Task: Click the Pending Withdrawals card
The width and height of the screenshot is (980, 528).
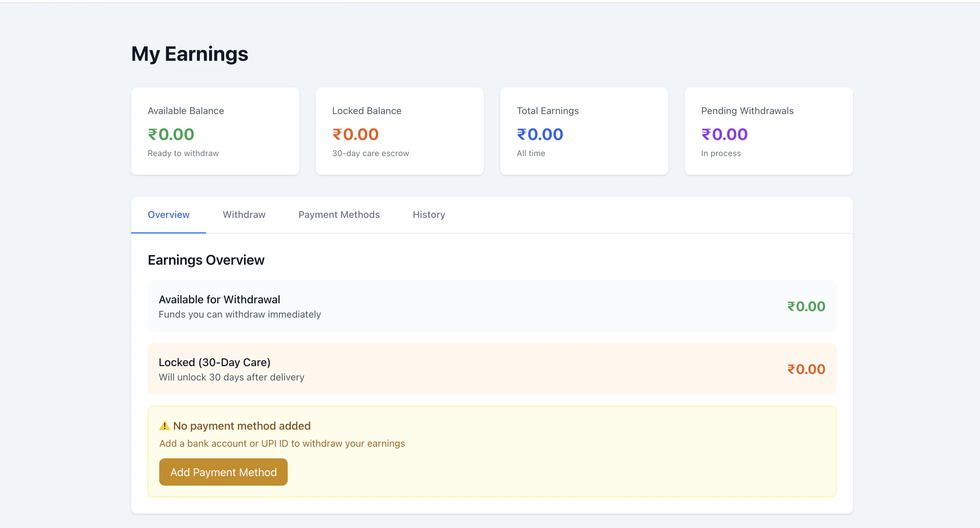Action: pyautogui.click(x=768, y=131)
